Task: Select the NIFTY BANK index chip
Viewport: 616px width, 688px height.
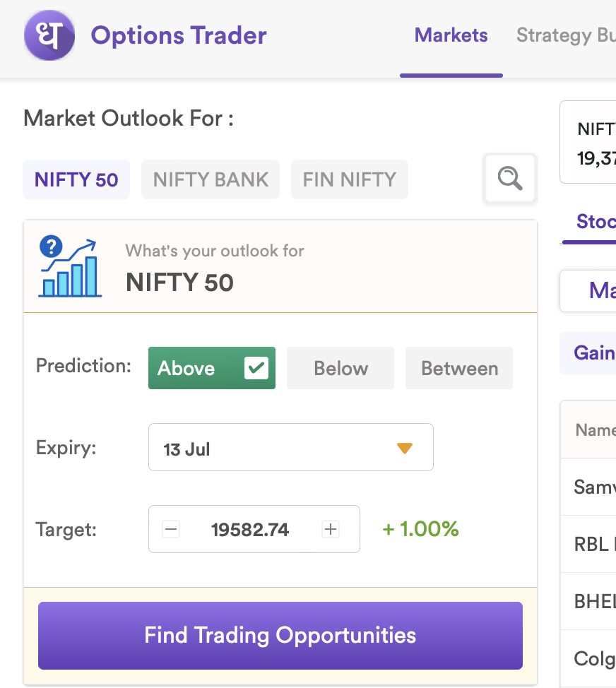Action: pyautogui.click(x=211, y=179)
